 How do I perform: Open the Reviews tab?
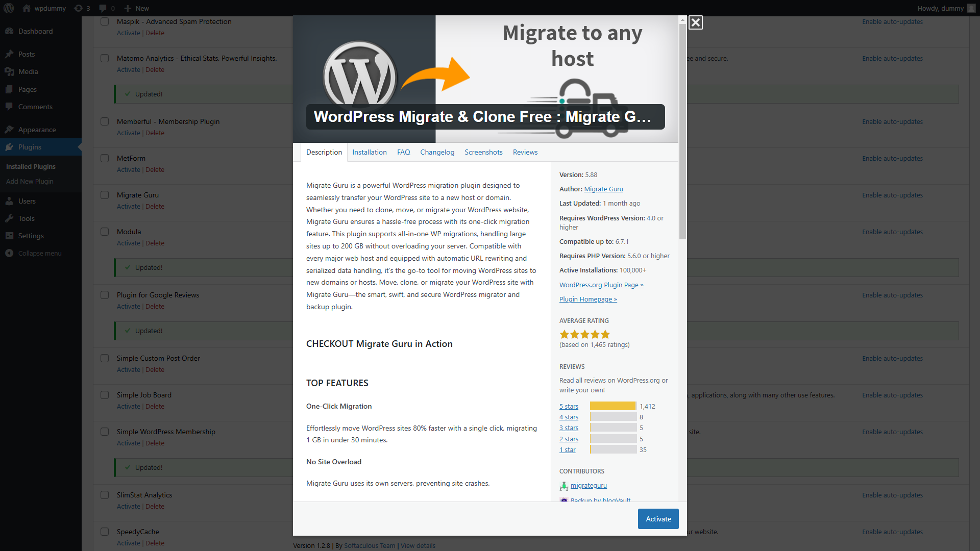(x=525, y=152)
